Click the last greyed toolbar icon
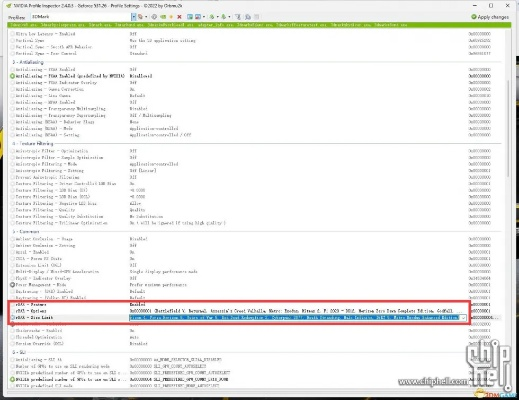Image resolution: width=519 pixels, height=400 pixels. coord(257,17)
